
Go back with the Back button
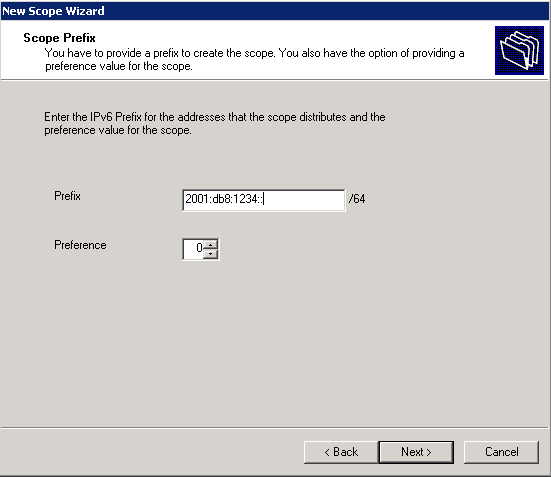pos(341,452)
